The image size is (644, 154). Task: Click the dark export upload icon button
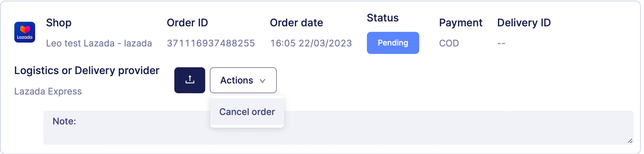coord(190,80)
